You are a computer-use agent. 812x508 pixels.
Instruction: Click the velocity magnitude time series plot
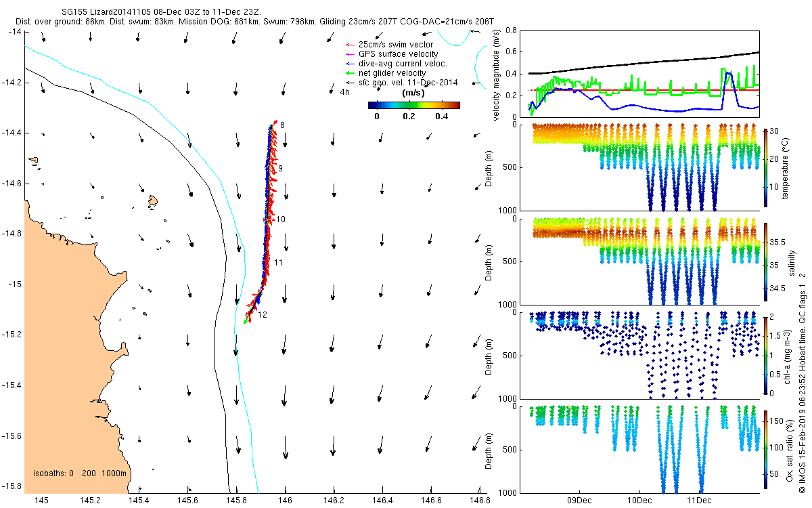tap(639, 73)
